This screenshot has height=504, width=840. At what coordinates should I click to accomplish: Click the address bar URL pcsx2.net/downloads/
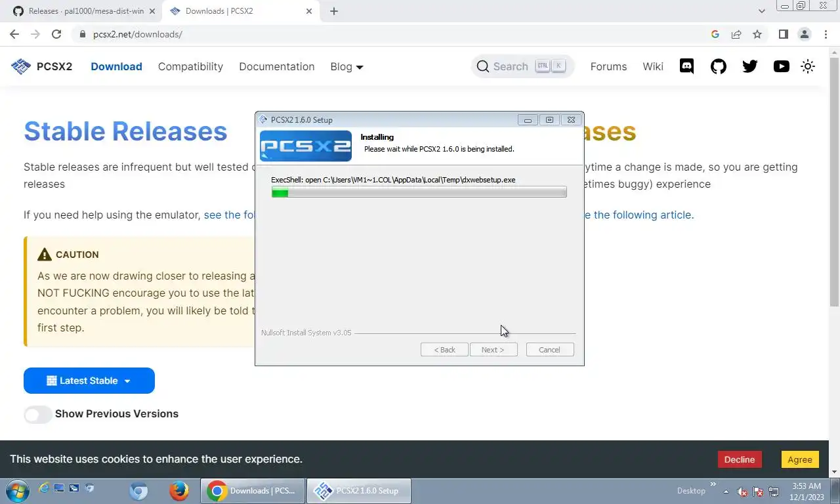[x=137, y=34]
